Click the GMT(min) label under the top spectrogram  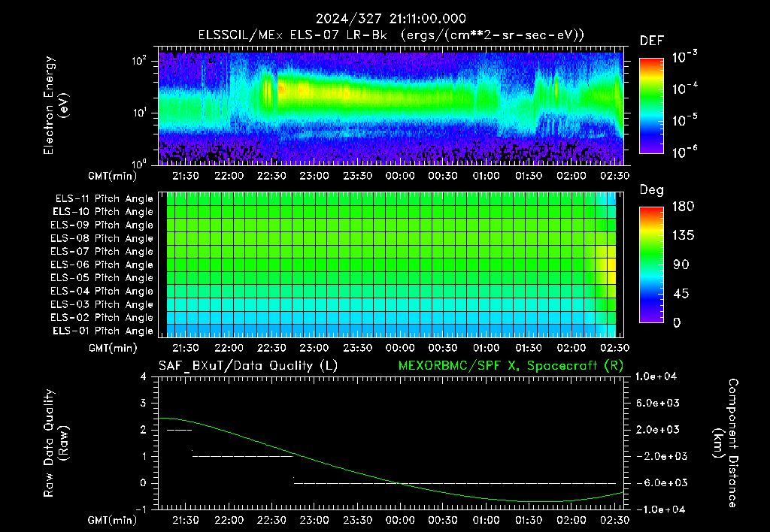click(113, 176)
